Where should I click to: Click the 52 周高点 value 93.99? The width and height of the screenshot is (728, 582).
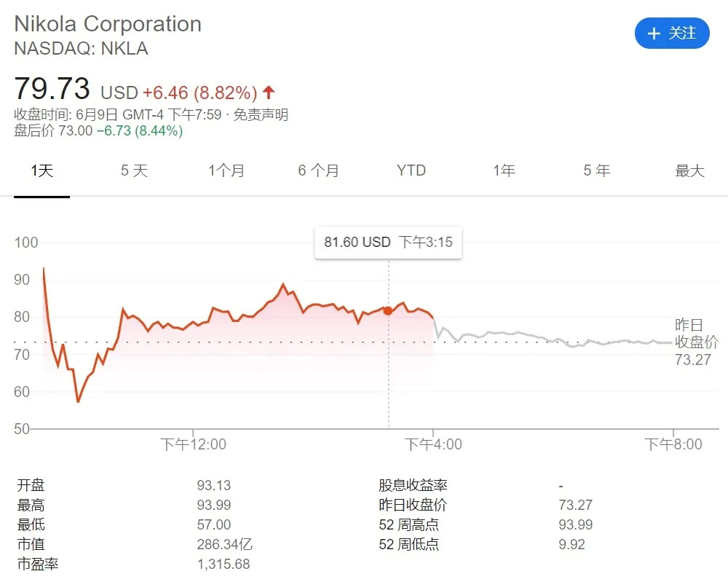(x=575, y=524)
